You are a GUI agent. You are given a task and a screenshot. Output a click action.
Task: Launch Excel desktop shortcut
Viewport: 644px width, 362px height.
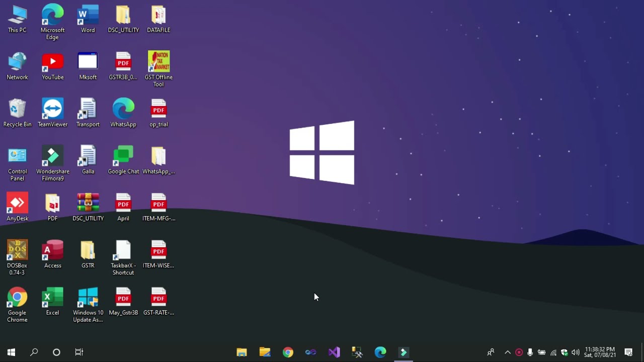[52, 302]
